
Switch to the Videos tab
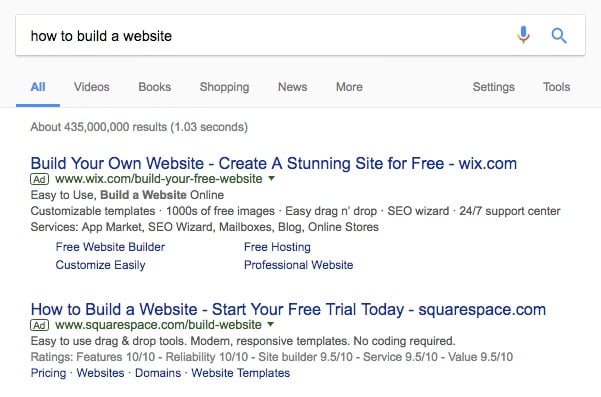pos(92,87)
